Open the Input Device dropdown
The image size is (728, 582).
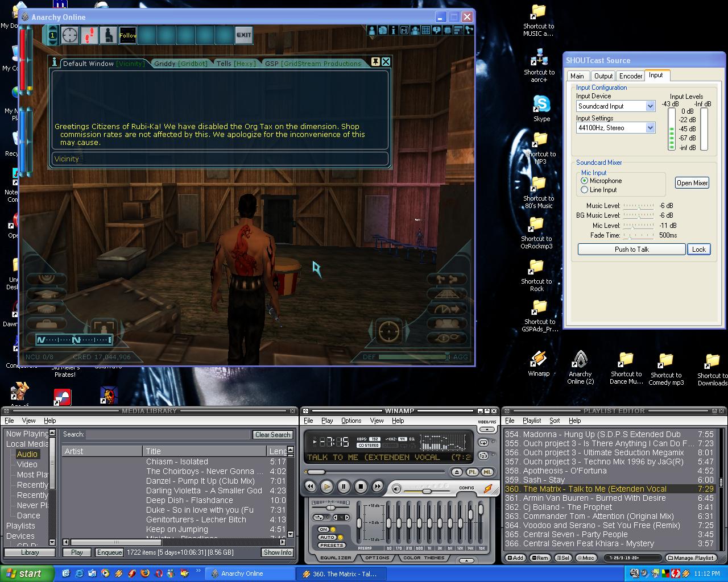[x=650, y=106]
